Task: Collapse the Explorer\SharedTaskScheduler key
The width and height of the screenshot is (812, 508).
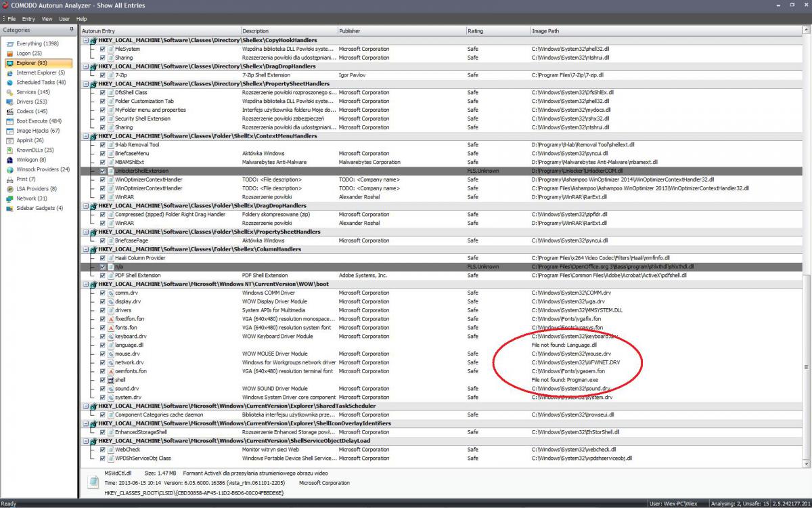Action: click(x=85, y=406)
